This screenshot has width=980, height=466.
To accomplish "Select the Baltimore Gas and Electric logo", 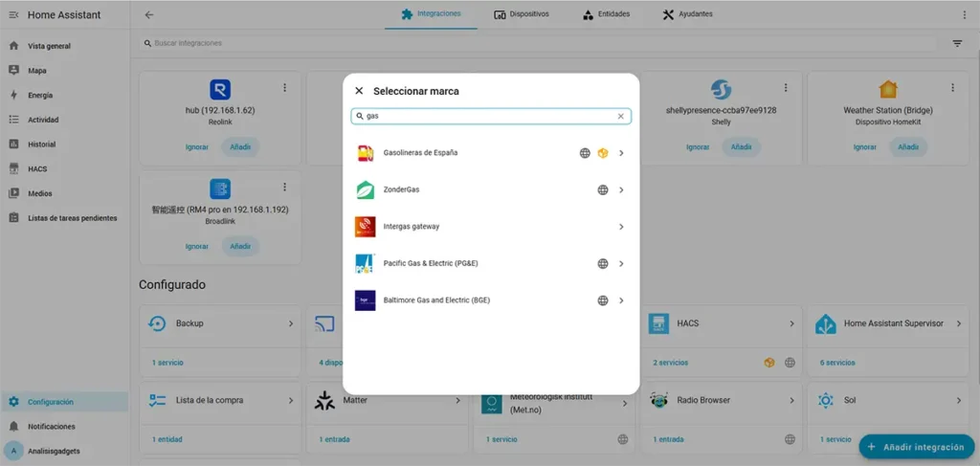I will coord(365,300).
